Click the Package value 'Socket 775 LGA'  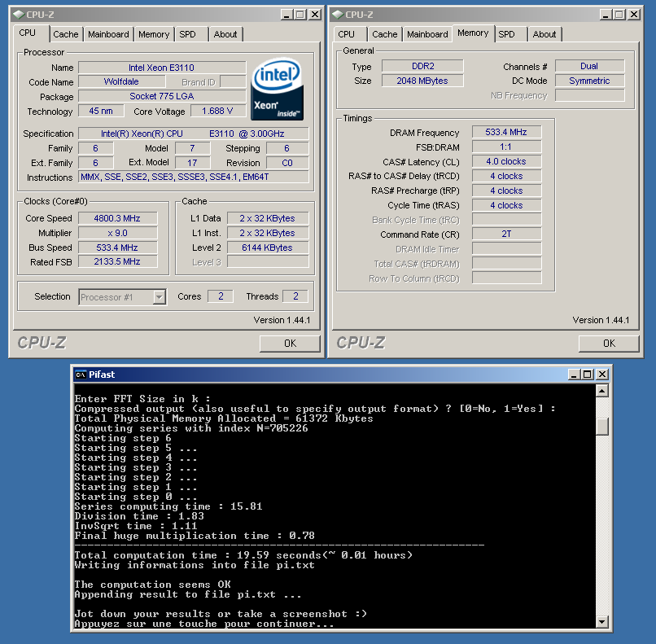[x=162, y=96]
